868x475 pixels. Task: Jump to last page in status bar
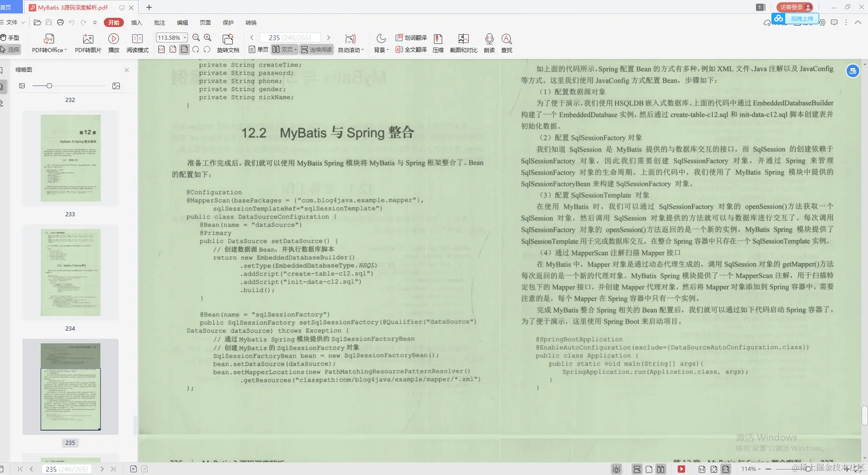[x=113, y=469]
